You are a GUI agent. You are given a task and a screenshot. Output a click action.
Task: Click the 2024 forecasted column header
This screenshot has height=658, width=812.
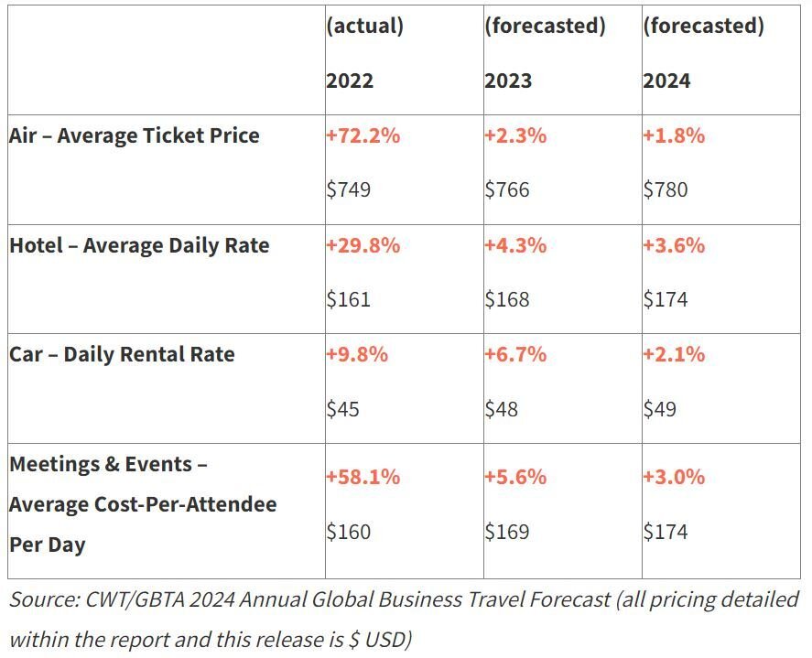tap(703, 53)
